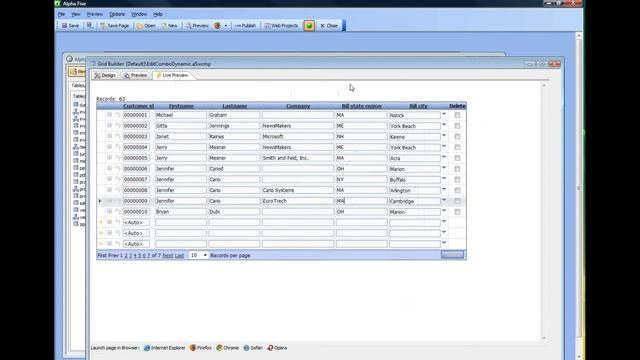Launch page in Firefox browser

point(200,348)
